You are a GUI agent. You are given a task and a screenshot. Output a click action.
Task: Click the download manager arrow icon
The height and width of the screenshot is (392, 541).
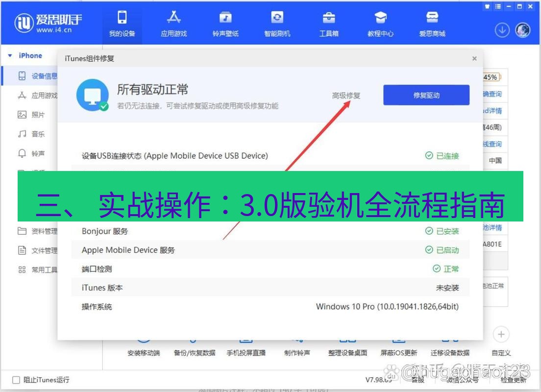click(x=502, y=30)
